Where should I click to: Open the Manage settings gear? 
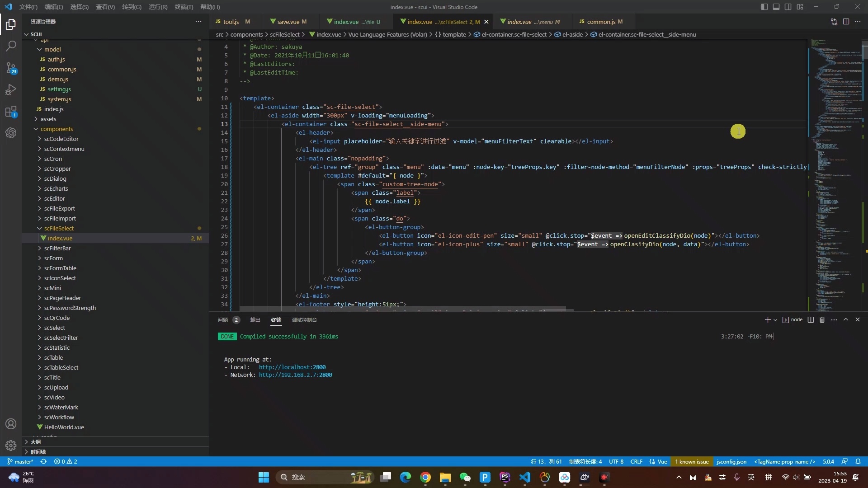coord(11,446)
